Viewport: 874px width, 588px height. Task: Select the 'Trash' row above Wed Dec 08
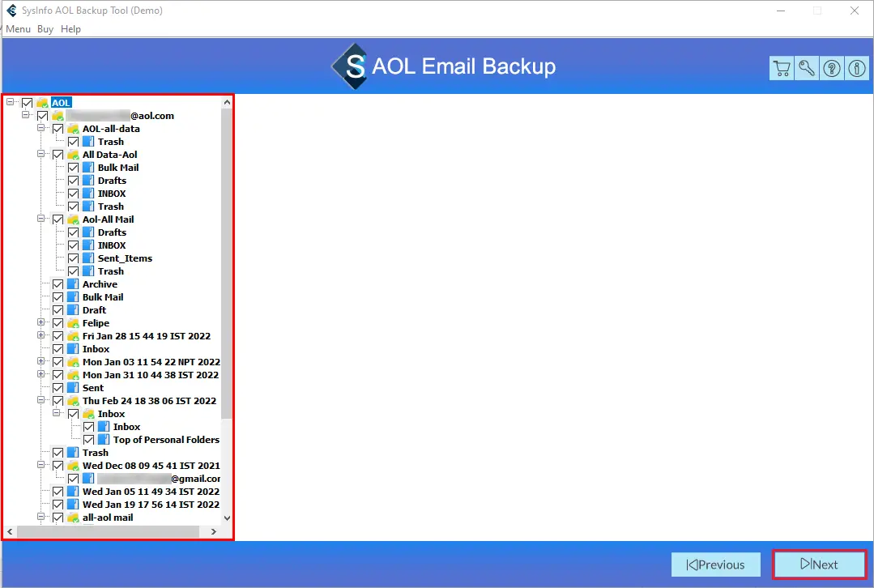coord(96,453)
